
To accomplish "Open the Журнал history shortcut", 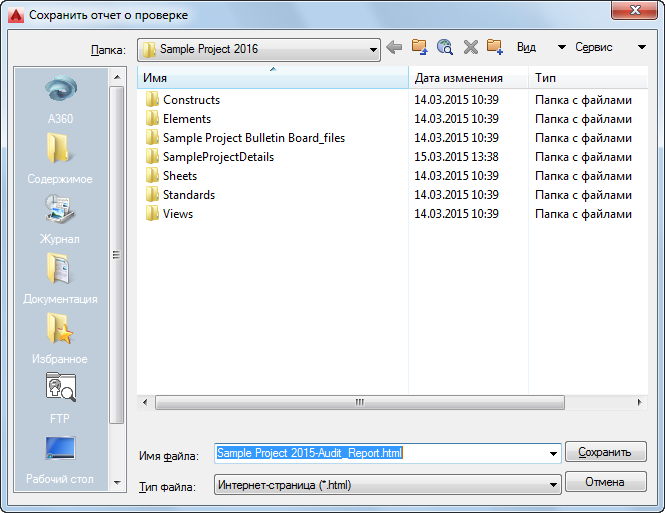I will (x=60, y=219).
